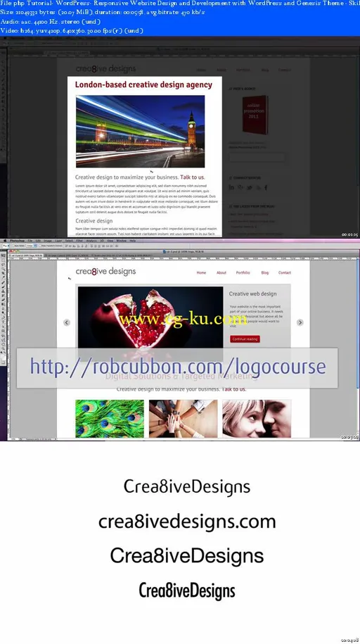Click the peacock feathers thumbnail
Image resolution: width=360 pixels, height=644 pixels.
[x=110, y=418]
